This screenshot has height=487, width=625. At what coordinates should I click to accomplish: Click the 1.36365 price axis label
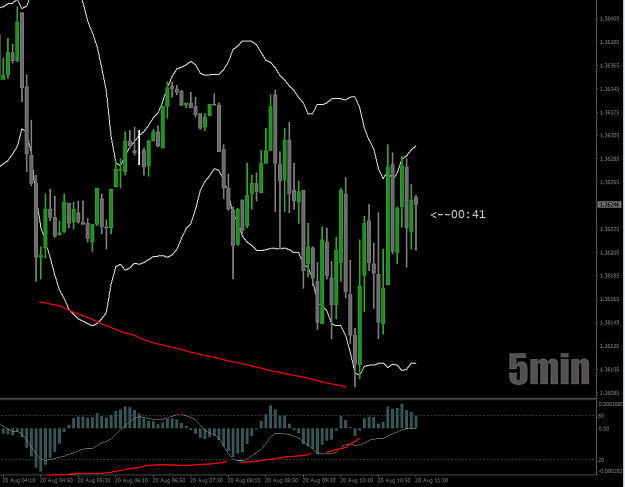point(610,65)
